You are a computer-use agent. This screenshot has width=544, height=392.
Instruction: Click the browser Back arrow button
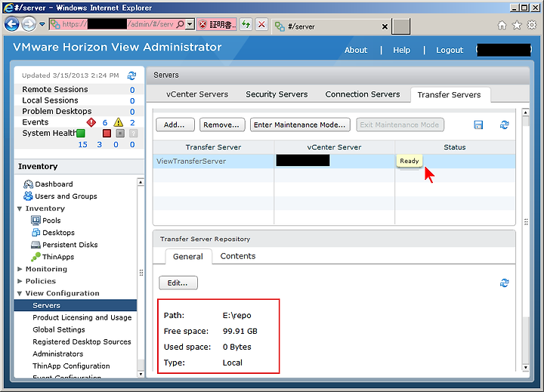click(12, 24)
